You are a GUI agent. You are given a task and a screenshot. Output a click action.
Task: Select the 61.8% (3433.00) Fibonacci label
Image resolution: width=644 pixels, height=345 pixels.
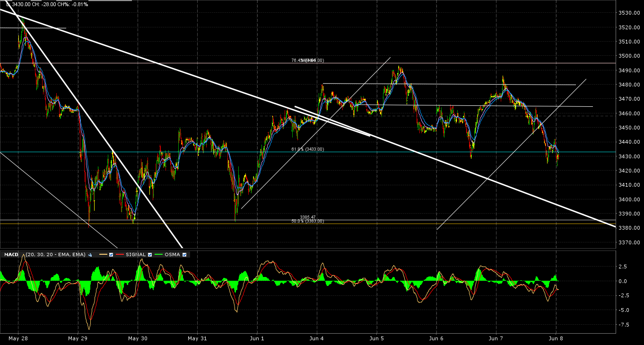pos(307,149)
